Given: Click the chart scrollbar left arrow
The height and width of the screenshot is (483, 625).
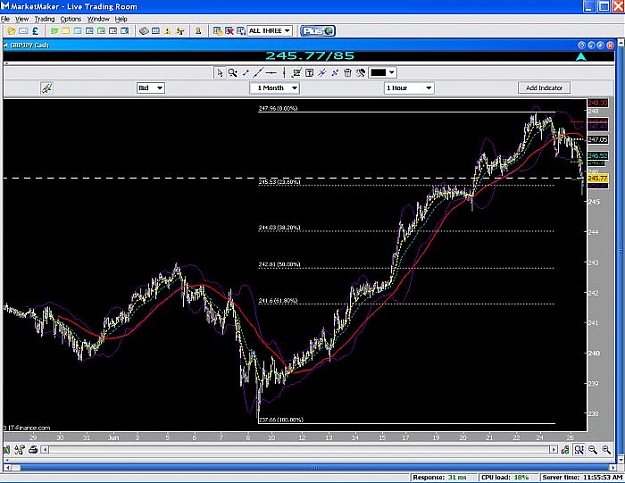Looking at the screenshot, I should tap(45, 450).
